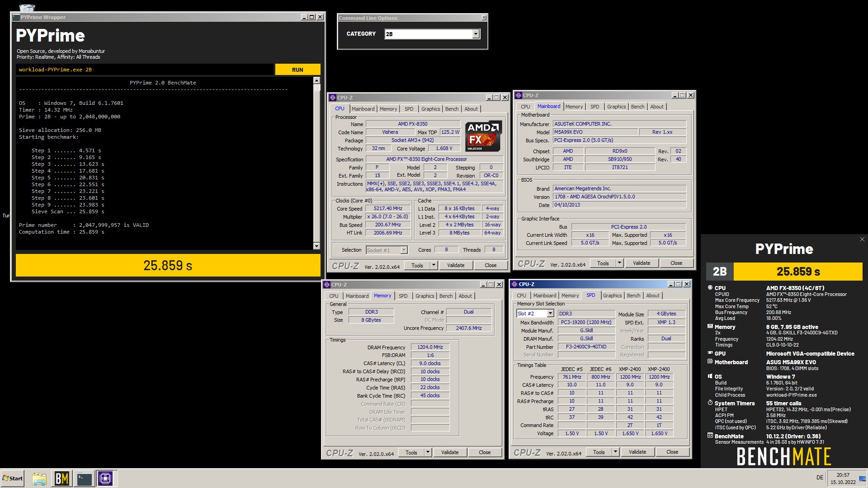Maximize the PYPrime Wrapper window
This screenshot has width=868, height=488.
[311, 17]
